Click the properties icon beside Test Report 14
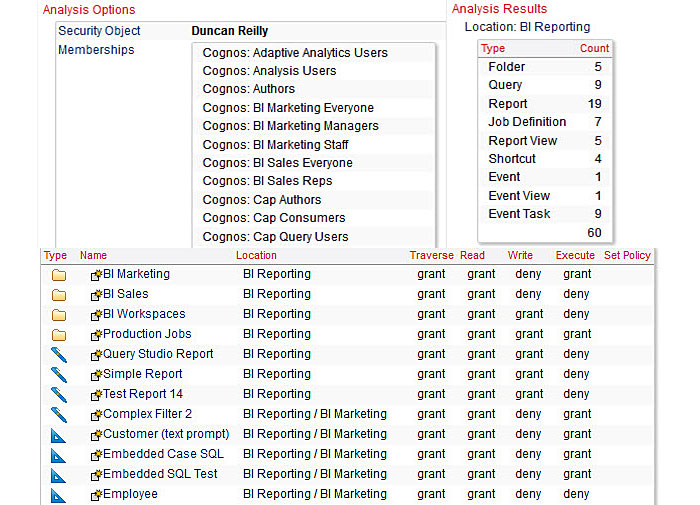This screenshot has height=505, width=700. pyautogui.click(x=96, y=395)
